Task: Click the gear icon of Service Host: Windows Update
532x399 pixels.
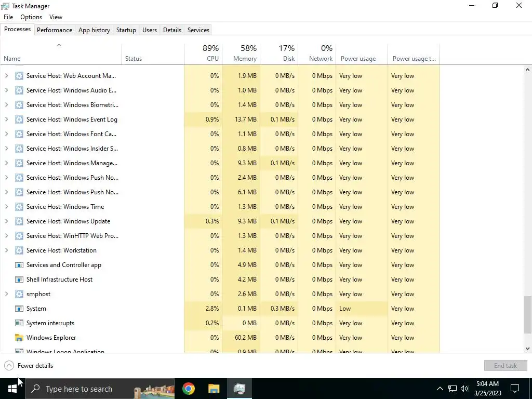Action: tap(19, 221)
